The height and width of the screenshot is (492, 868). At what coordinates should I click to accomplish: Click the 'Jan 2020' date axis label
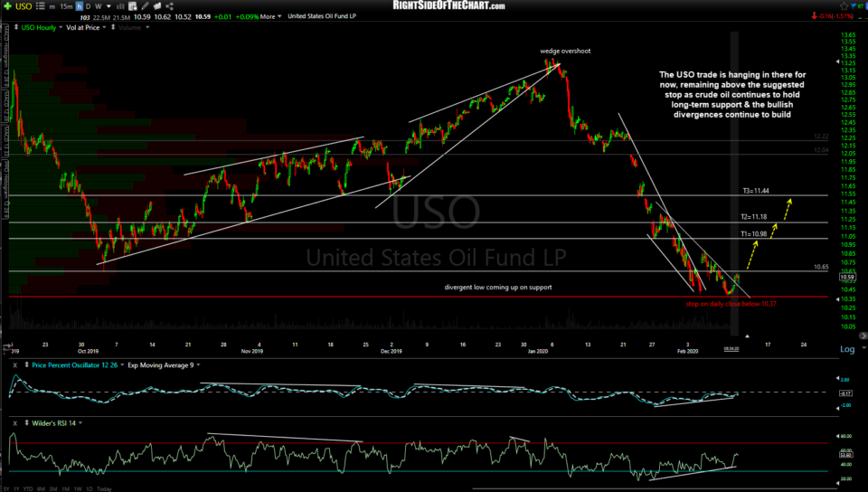[537, 352]
